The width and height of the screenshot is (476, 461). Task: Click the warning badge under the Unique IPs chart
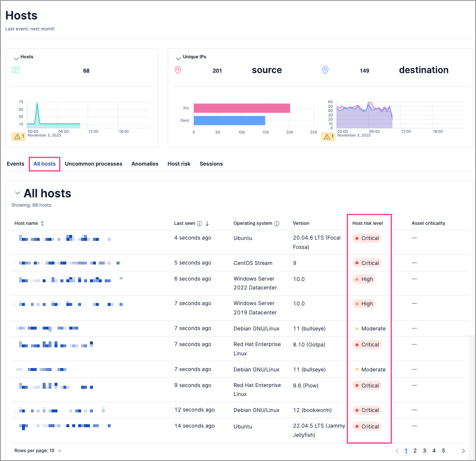tap(328, 136)
